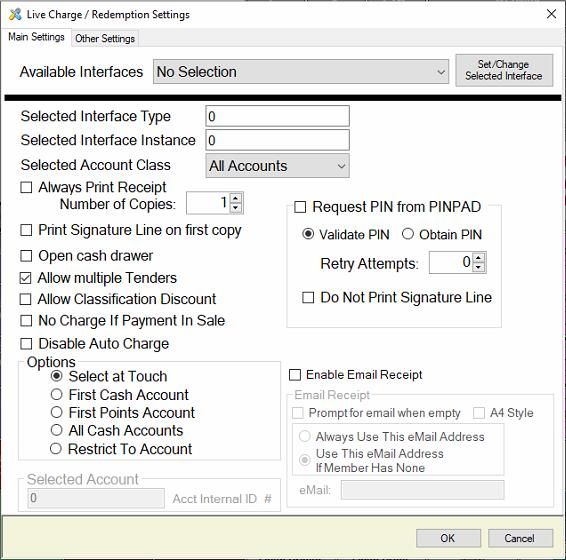Click Set/Change Selected Interface button
566x560 pixels.
click(x=504, y=70)
